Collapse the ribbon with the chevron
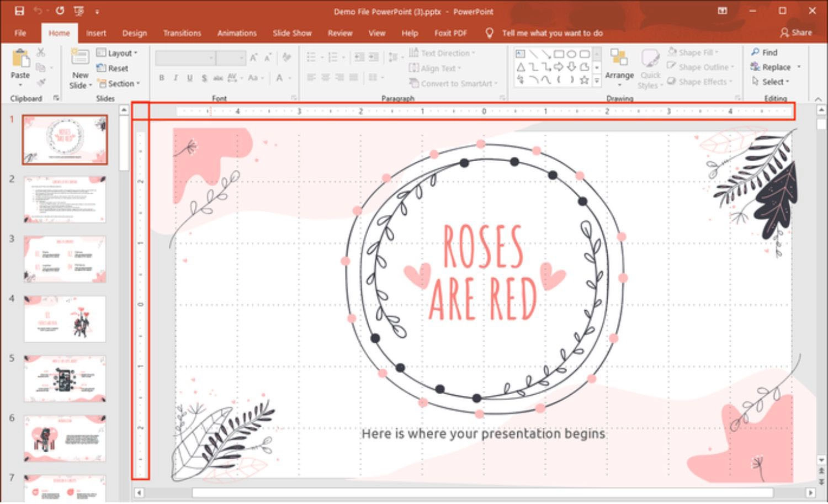This screenshot has height=504, width=828. pos(818,98)
